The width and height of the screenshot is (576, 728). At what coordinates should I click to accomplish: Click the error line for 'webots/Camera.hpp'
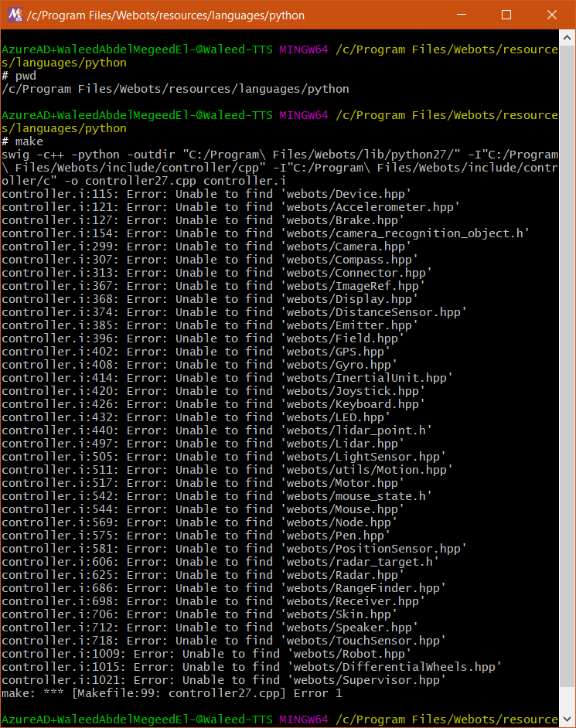pos(206,247)
